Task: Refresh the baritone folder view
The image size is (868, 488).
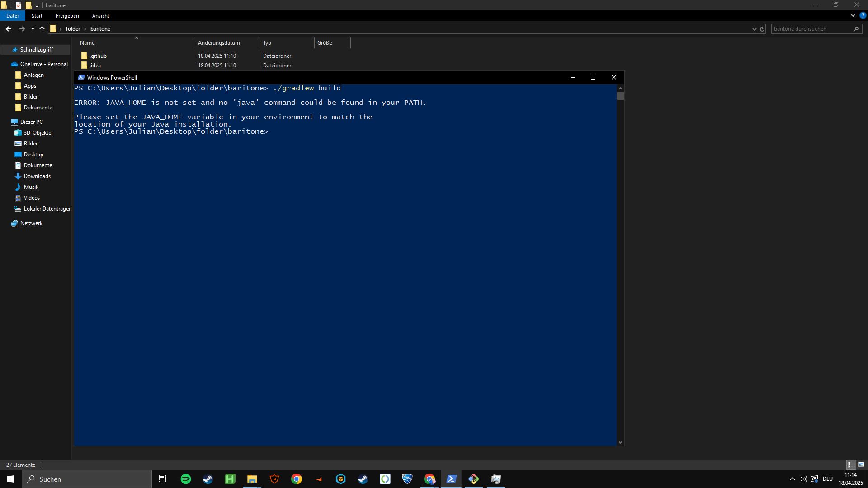Action: (762, 29)
